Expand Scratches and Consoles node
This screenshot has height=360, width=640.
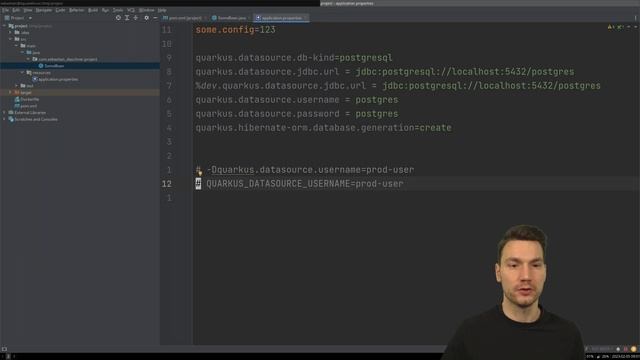click(4, 119)
